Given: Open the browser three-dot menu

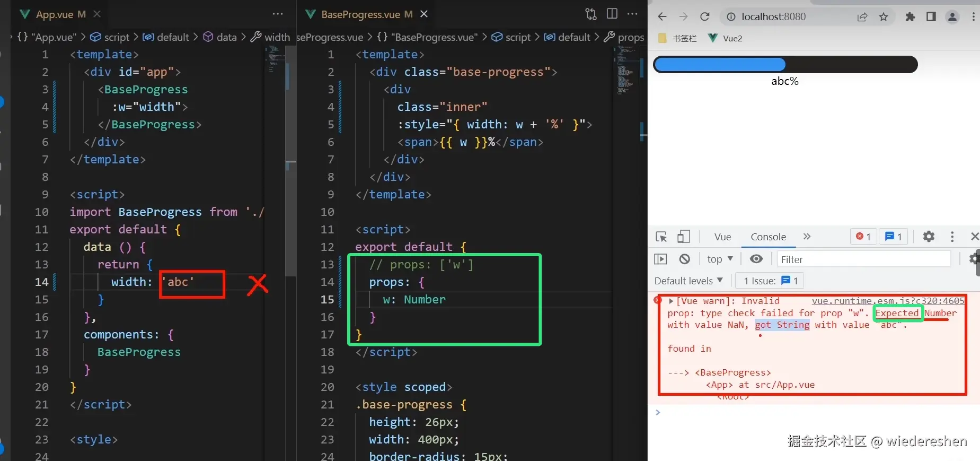Looking at the screenshot, I should pos(974,17).
